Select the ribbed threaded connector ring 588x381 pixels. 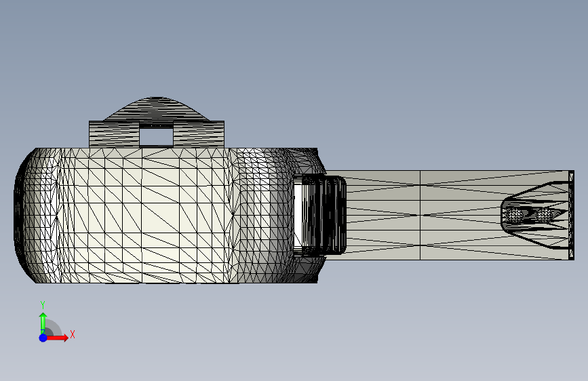(x=326, y=216)
